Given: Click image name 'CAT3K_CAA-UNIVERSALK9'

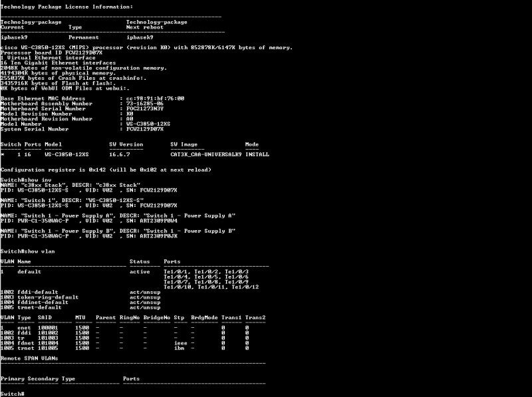Looking at the screenshot, I should pos(206,154).
